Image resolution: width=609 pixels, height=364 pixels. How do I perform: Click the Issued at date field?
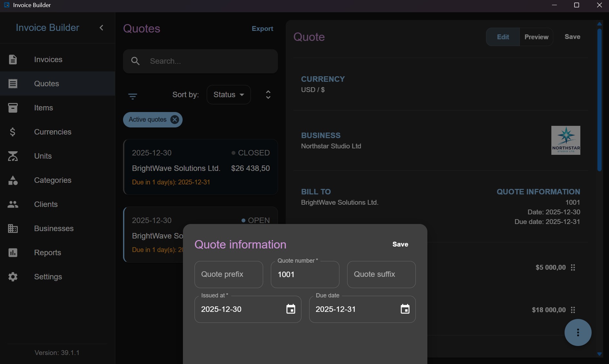click(248, 309)
